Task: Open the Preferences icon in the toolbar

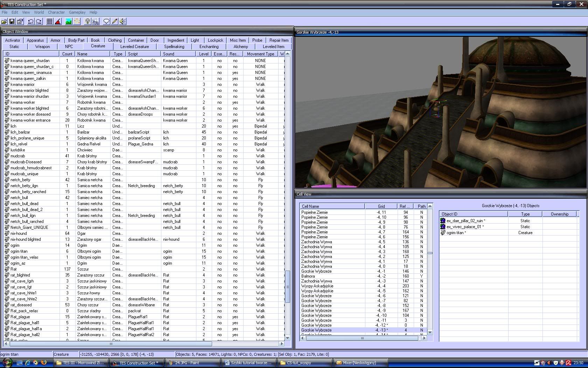Action: [x=20, y=21]
